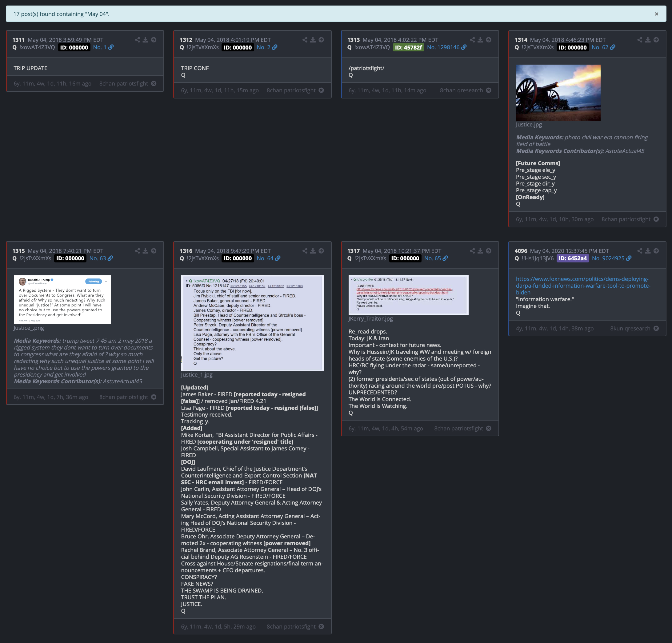
Task: Enlarge the JKerry_Traitor.jpg thumbnail
Action: pos(408,295)
